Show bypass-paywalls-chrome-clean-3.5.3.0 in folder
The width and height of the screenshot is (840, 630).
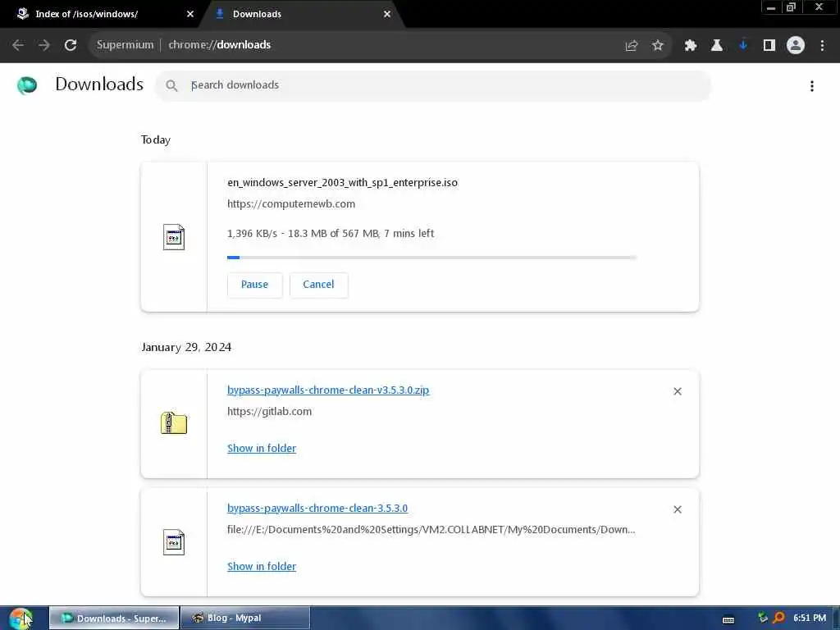click(x=262, y=566)
